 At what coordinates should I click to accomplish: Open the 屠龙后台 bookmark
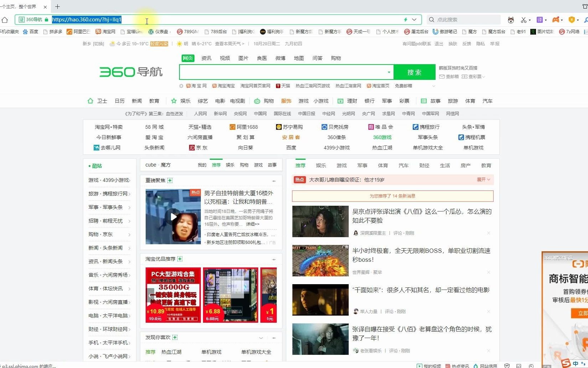pos(416,32)
